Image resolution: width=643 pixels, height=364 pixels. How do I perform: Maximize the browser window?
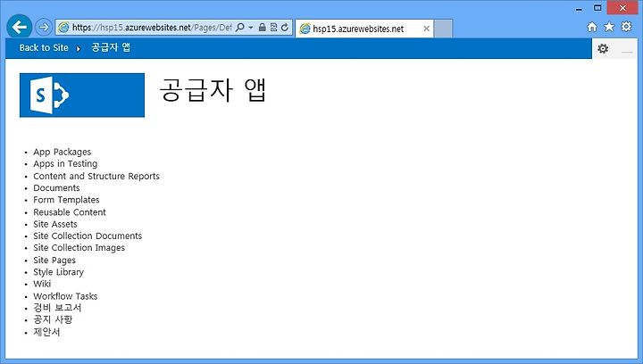pos(597,8)
